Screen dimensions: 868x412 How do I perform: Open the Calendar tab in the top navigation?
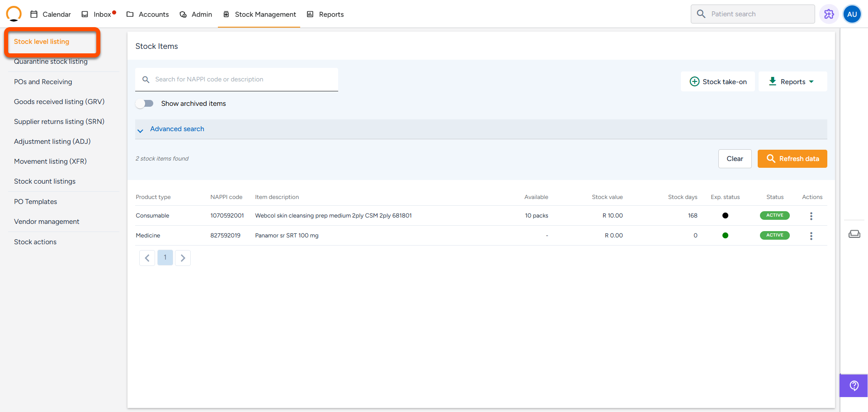[x=51, y=14]
